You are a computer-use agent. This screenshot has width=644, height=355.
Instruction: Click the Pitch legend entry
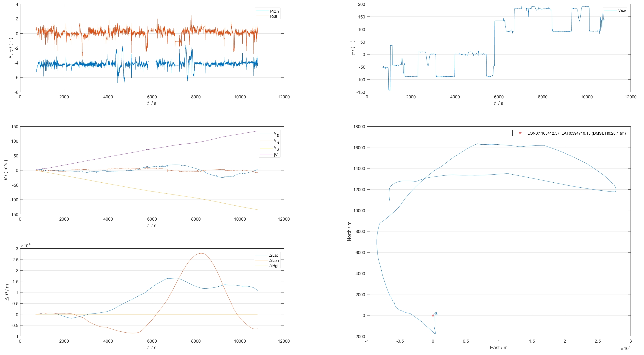click(267, 11)
